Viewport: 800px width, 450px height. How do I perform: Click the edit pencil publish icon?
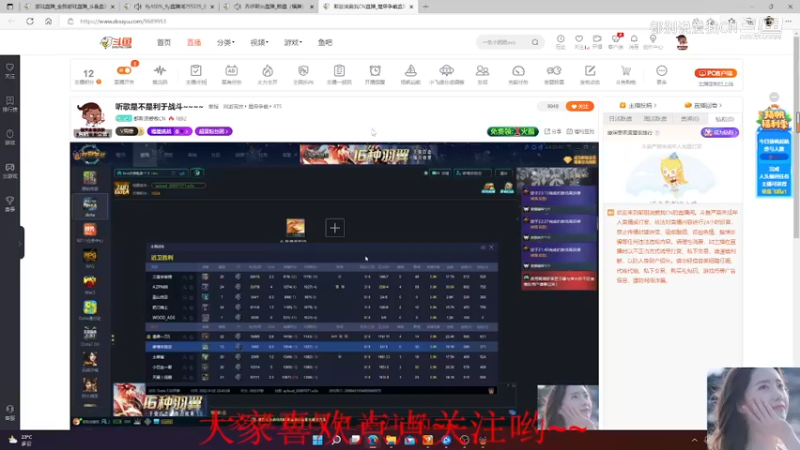[590, 70]
